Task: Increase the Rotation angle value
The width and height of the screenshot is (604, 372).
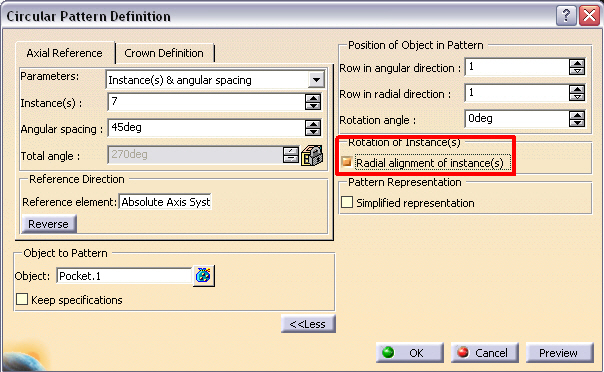Action: (577, 115)
